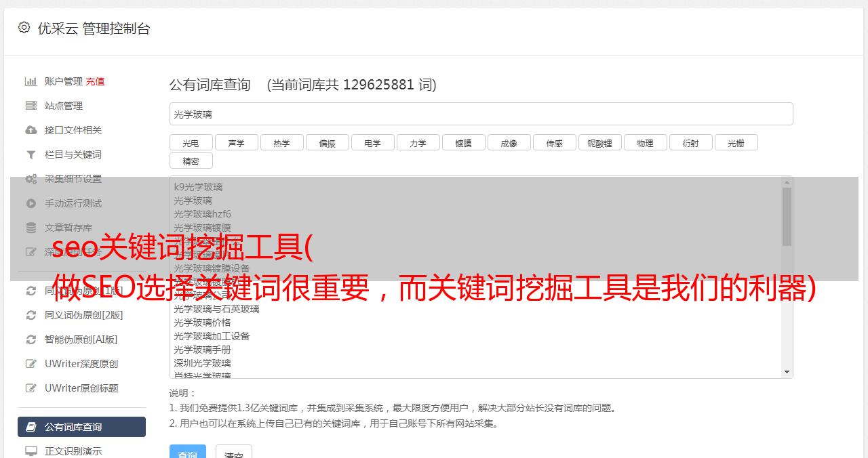868x458 pixels.
Task: Click the red 充值 recharge link
Action: [95, 81]
